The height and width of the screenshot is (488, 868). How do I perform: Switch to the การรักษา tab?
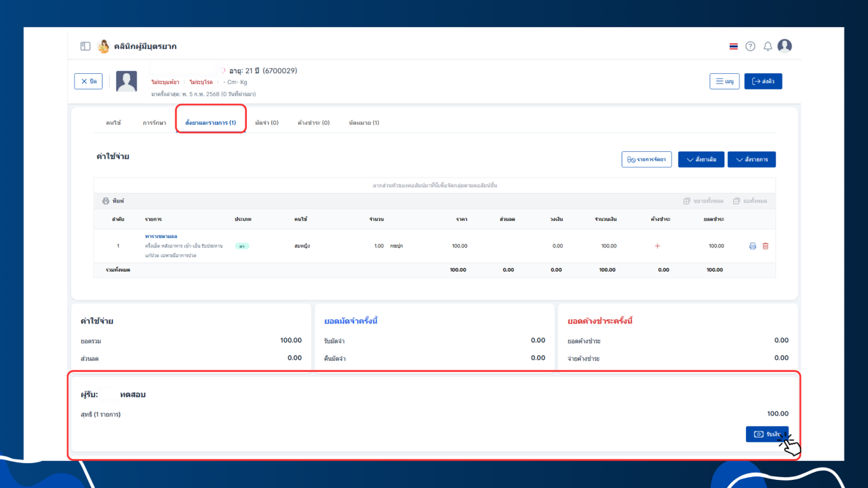point(154,123)
